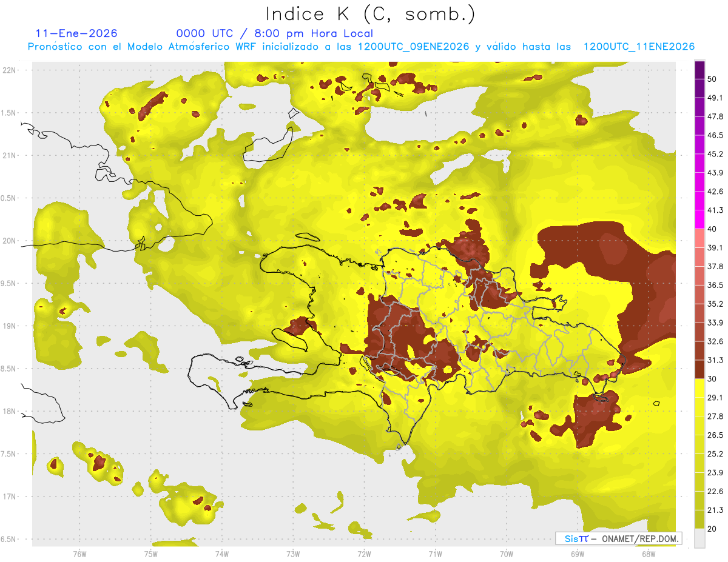
Task: Click the colorbar value '37.8'
Action: point(715,266)
